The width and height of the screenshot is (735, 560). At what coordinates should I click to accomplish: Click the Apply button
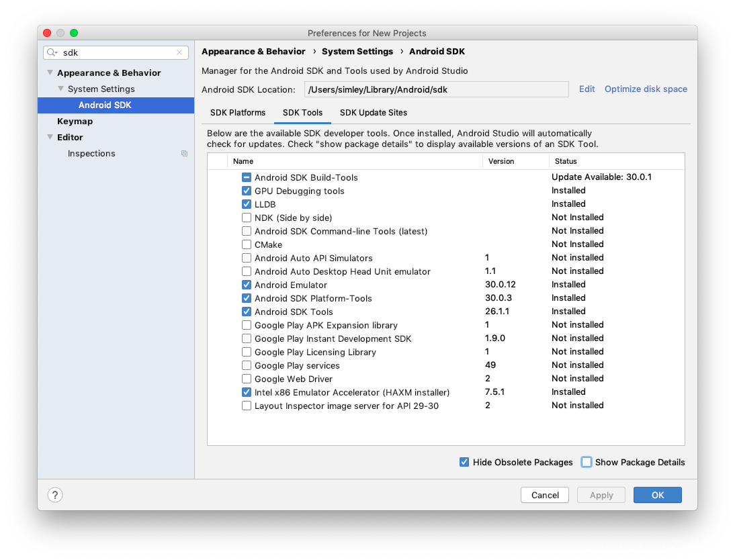click(601, 495)
